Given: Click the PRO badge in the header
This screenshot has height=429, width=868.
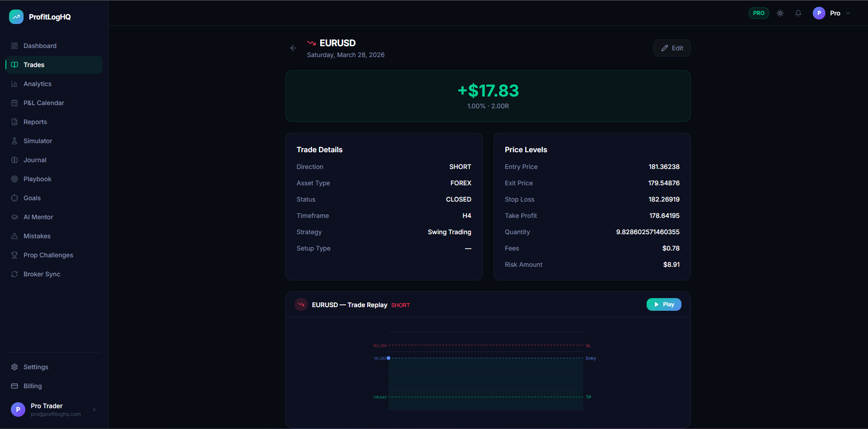Looking at the screenshot, I should coord(759,13).
